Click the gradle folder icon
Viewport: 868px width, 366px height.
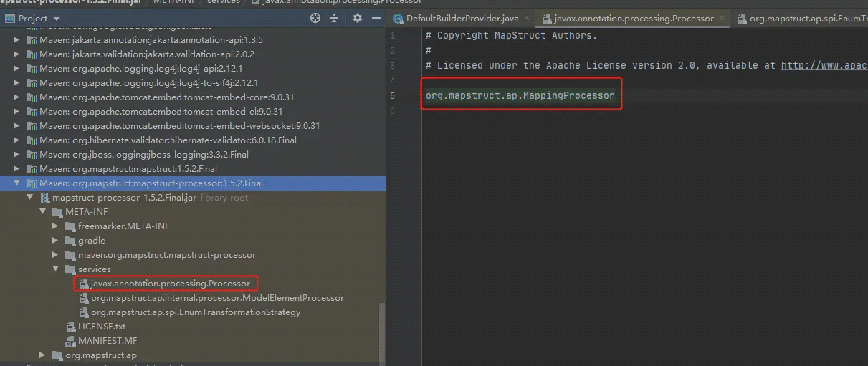click(70, 241)
